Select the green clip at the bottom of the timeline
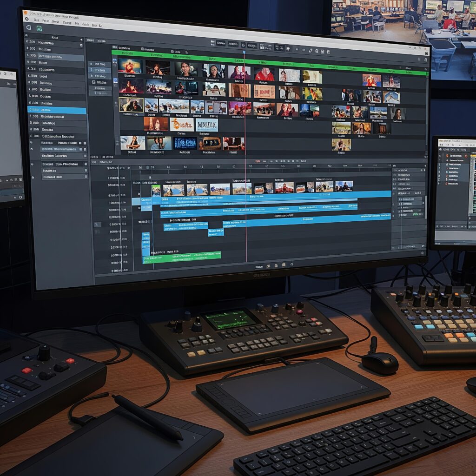The width and height of the screenshot is (476, 476). click(x=182, y=257)
